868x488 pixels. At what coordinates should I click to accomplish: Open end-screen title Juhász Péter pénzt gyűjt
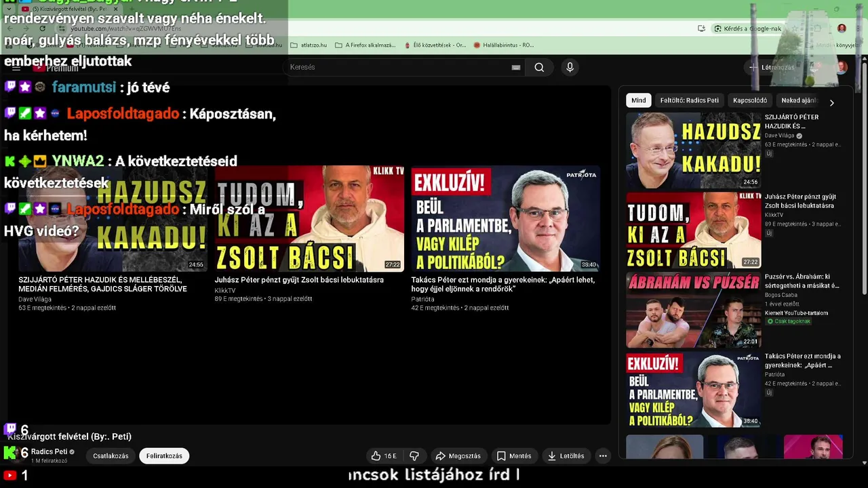(x=299, y=280)
